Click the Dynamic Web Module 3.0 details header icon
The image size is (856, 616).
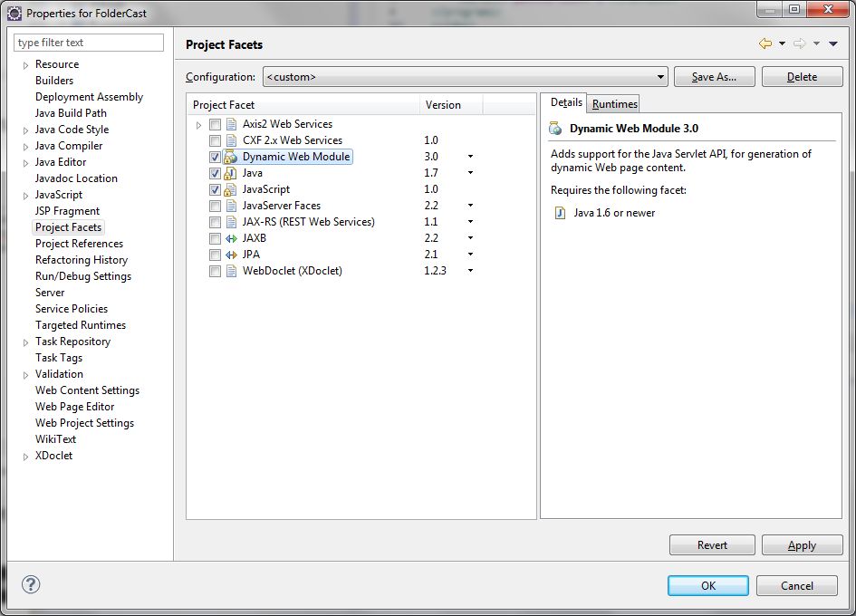click(x=555, y=129)
